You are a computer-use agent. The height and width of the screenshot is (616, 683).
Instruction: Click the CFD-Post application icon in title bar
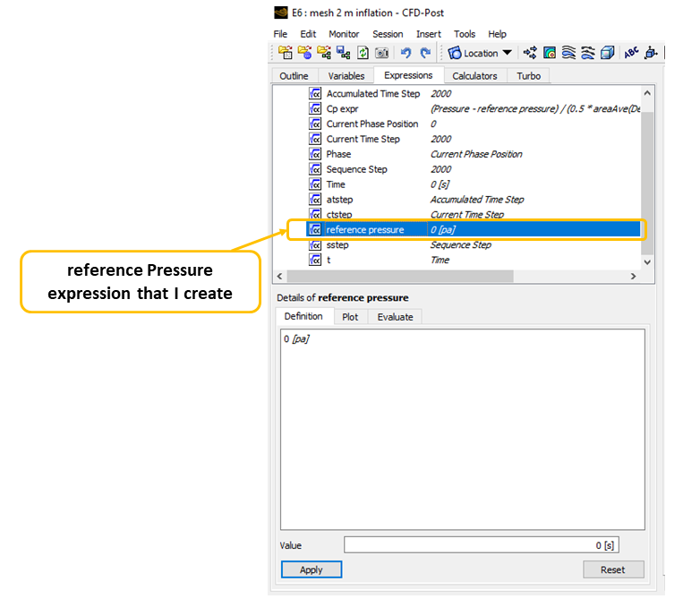(x=281, y=13)
